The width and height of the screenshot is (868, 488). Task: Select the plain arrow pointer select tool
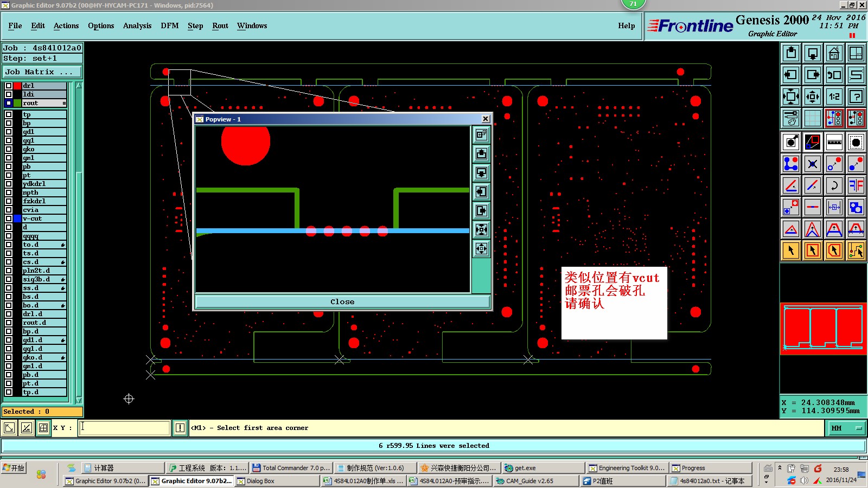[791, 251]
